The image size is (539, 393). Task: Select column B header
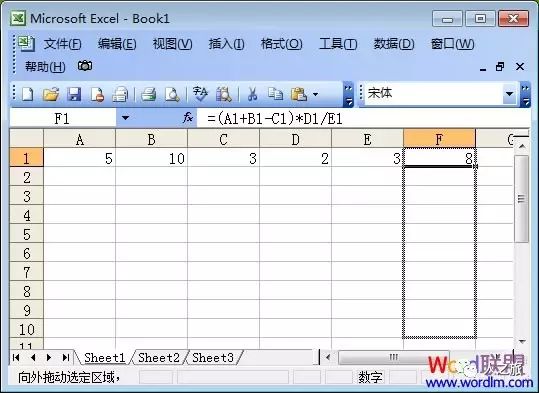[x=152, y=139]
